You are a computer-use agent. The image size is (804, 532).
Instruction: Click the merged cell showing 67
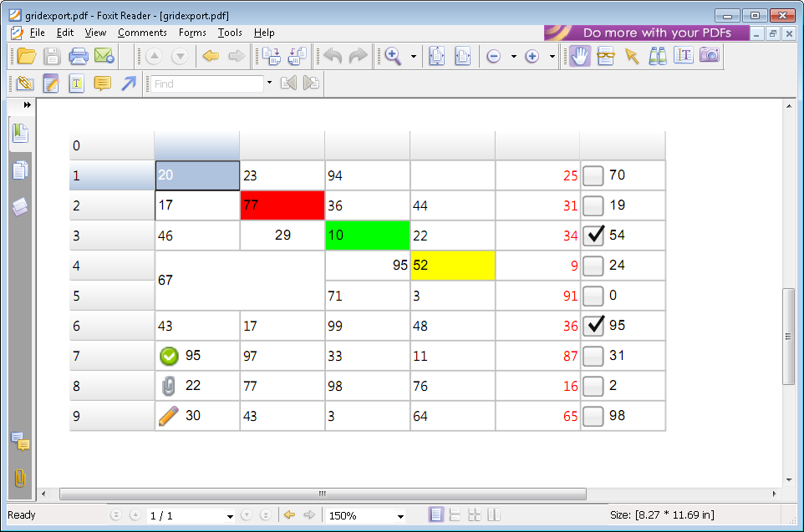240,281
